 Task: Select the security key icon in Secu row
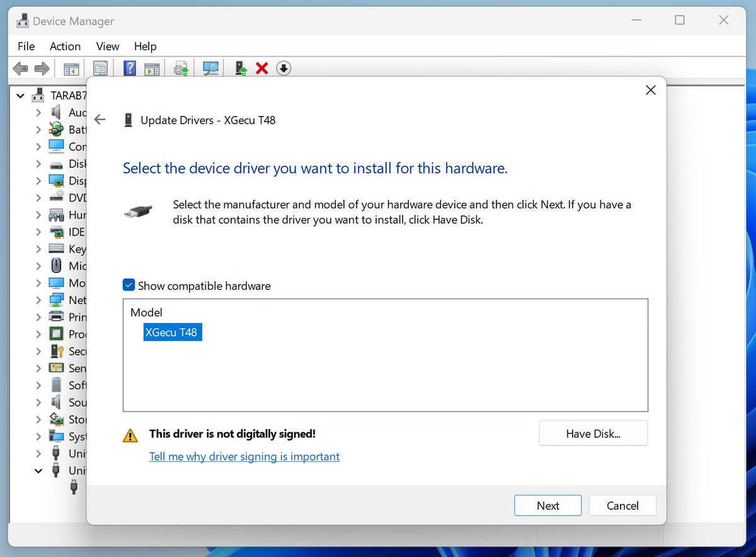click(56, 351)
